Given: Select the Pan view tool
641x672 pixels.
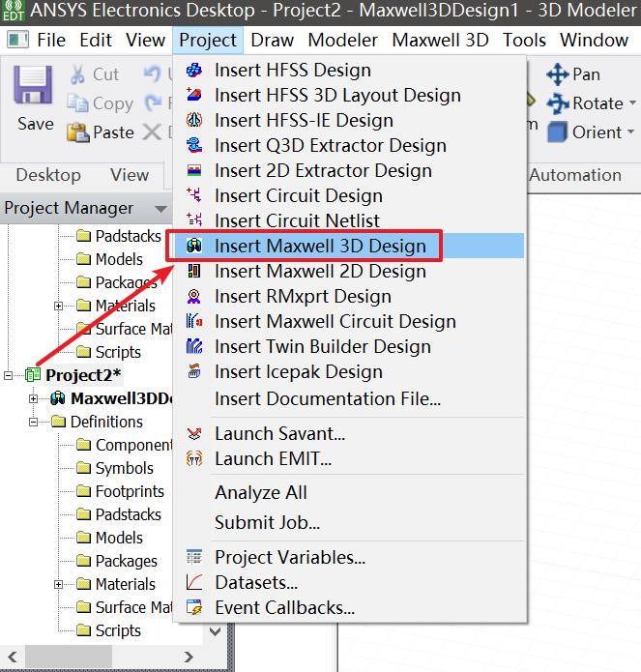Looking at the screenshot, I should (x=558, y=74).
